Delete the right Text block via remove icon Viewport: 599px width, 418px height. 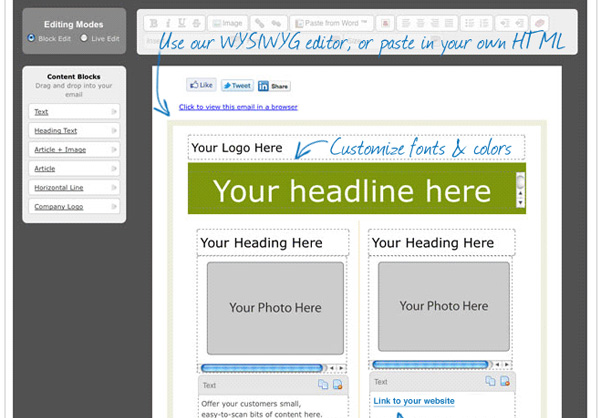click(x=505, y=381)
